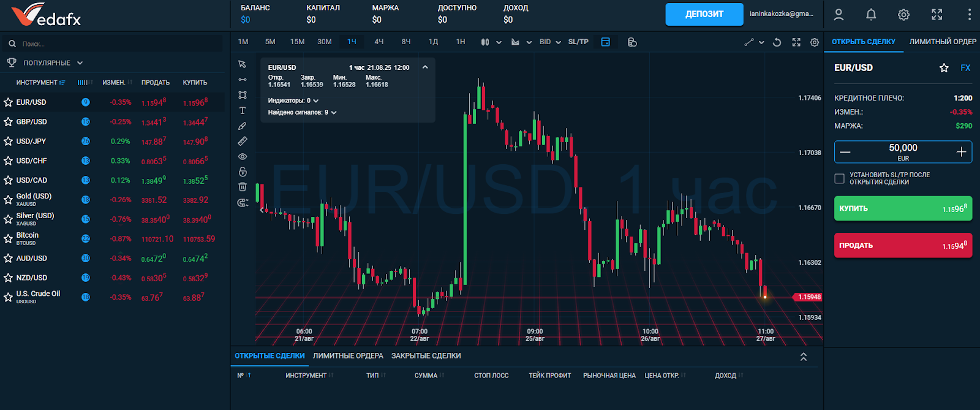Open the BID price type dropdown
This screenshot has width=980, height=410.
pos(550,42)
